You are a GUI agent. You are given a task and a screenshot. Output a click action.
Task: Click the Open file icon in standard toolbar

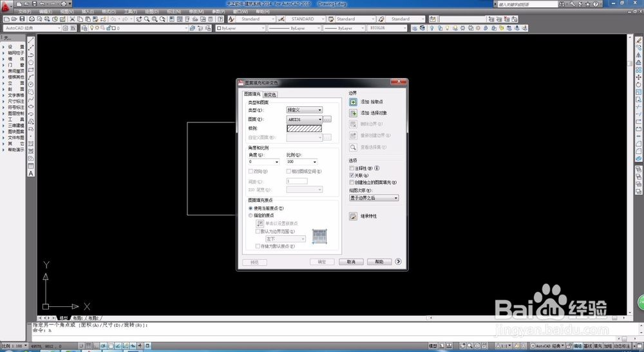(14, 19)
